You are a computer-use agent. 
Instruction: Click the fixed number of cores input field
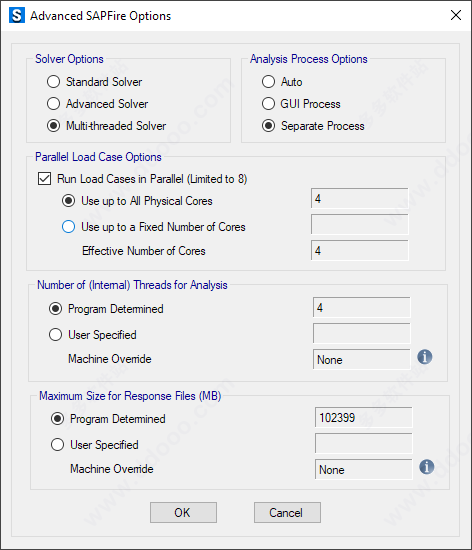(x=359, y=224)
